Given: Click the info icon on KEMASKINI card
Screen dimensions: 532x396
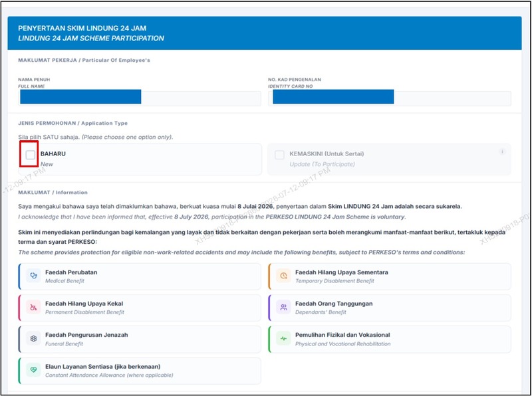Looking at the screenshot, I should tap(502, 151).
